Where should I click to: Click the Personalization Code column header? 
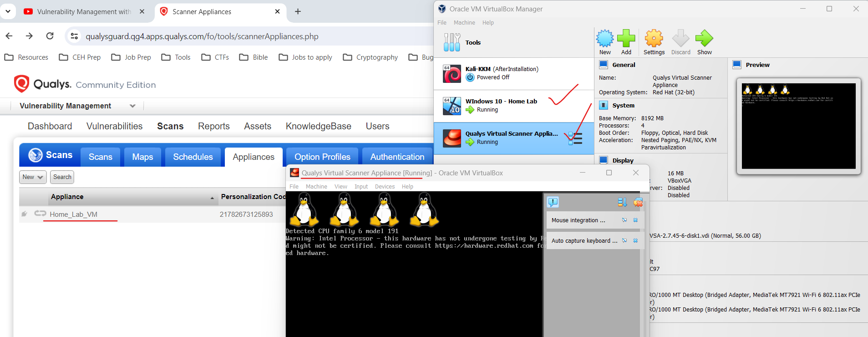tap(253, 197)
